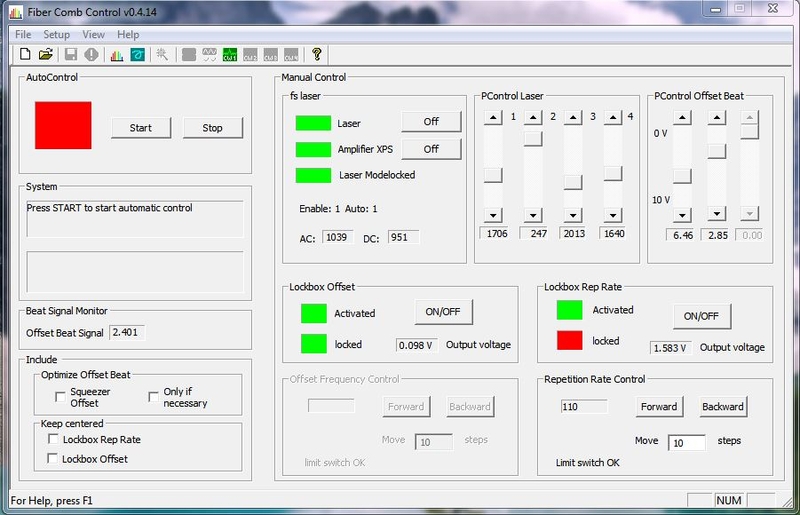
Task: Click Lockbox Rep Rate output voltage 1.583 V
Action: pyautogui.click(x=670, y=348)
